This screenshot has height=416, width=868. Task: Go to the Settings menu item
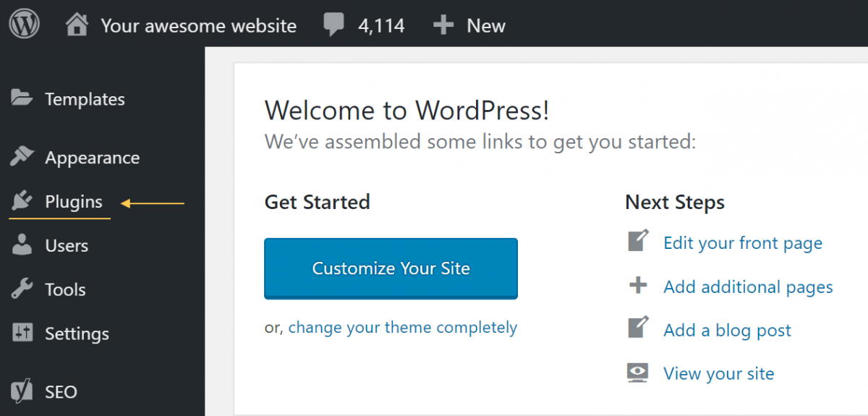(77, 334)
